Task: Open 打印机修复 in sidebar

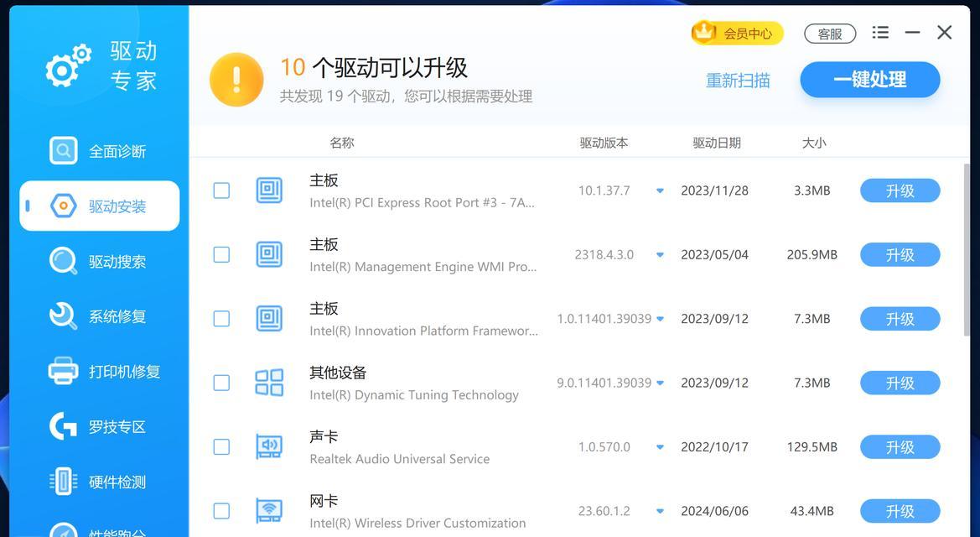Action: tap(100, 371)
